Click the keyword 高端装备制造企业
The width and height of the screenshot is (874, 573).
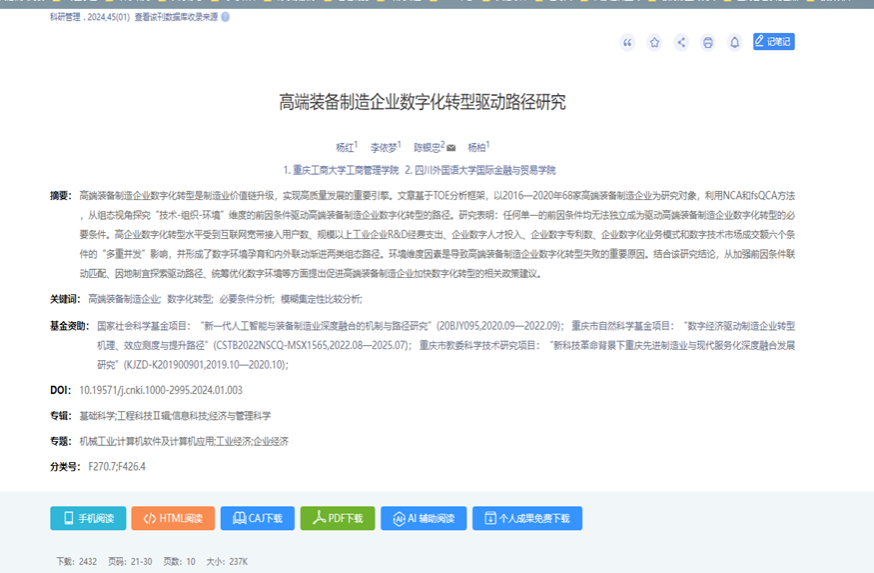pos(124,299)
